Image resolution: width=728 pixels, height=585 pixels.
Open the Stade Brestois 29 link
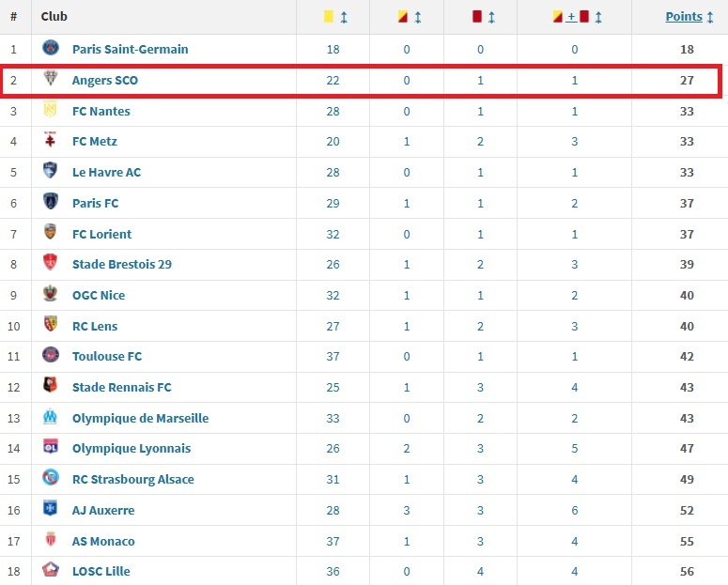pyautogui.click(x=122, y=264)
